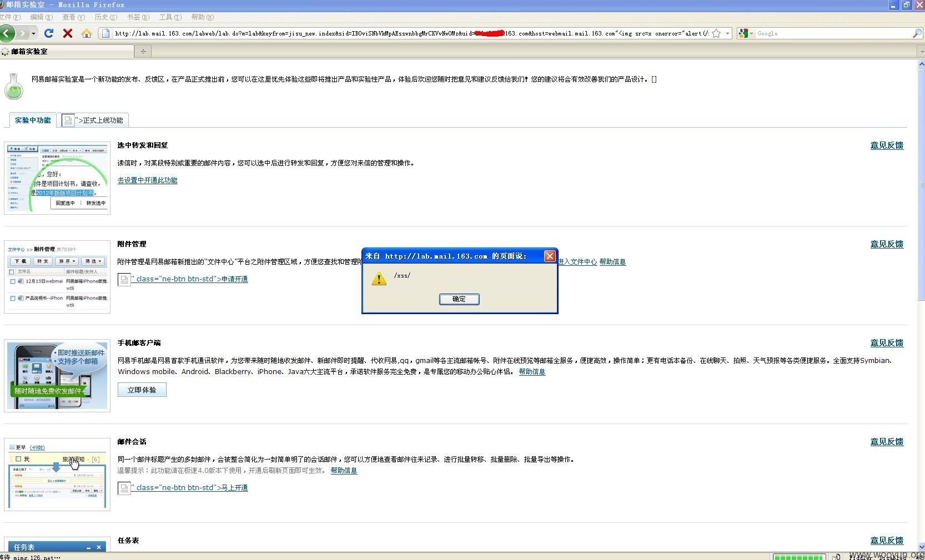
Task: Click the 选中转发和回复 heading
Action: (143, 145)
